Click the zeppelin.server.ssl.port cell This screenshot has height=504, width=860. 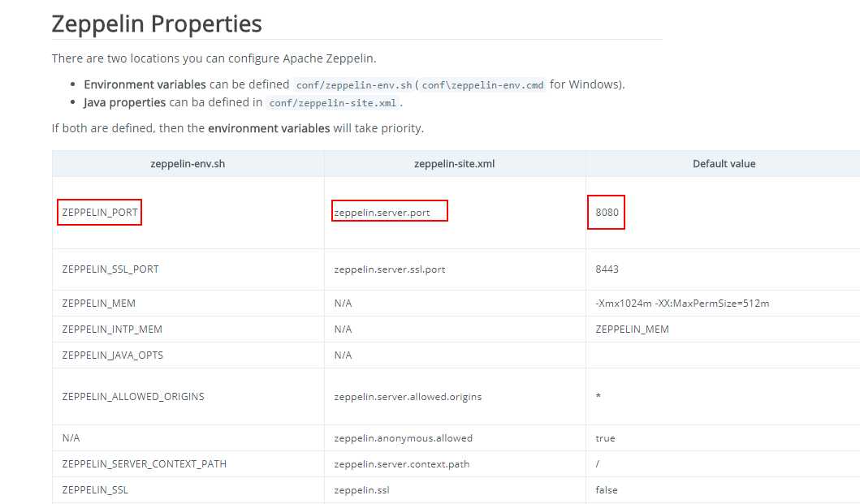tap(390, 269)
